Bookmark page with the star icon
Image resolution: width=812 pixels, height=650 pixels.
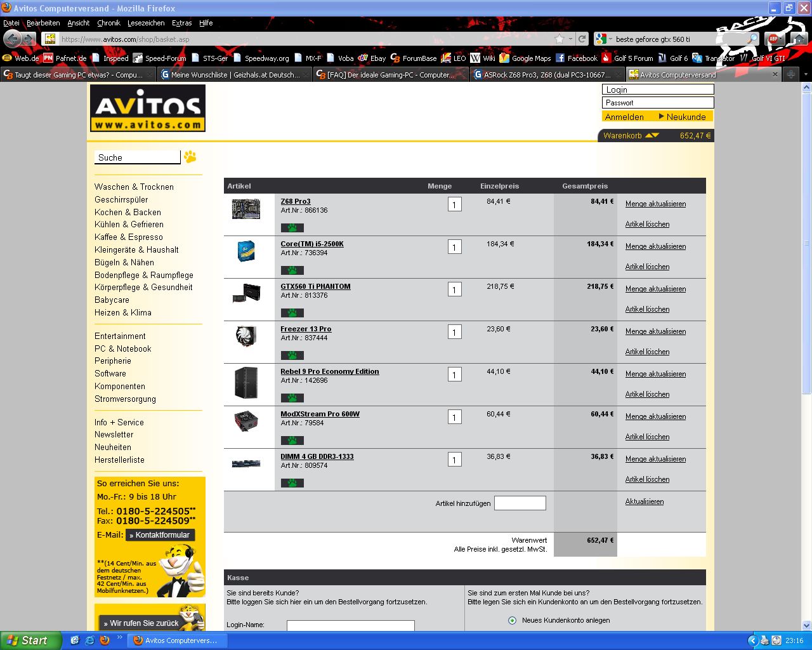(560, 39)
